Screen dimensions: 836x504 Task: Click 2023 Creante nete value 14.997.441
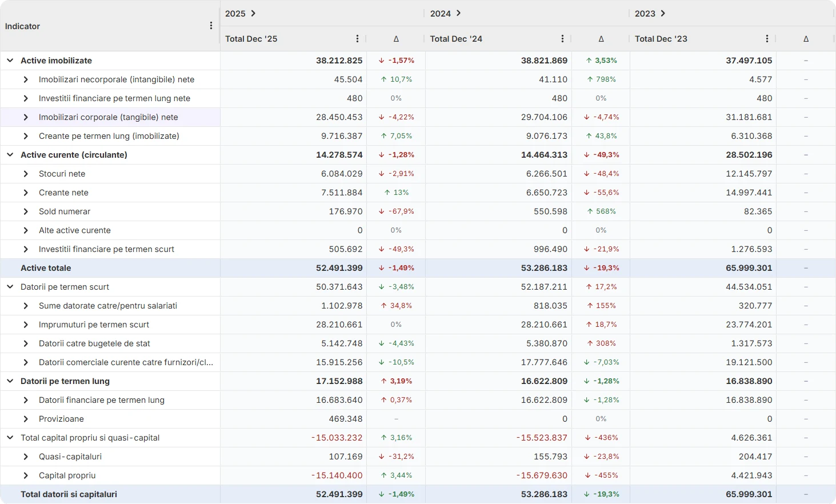pyautogui.click(x=749, y=193)
